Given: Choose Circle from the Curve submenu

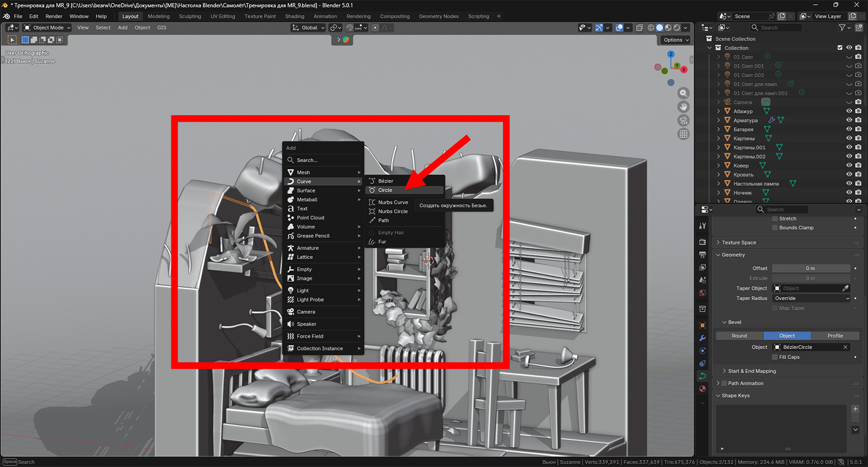Looking at the screenshot, I should coord(385,190).
